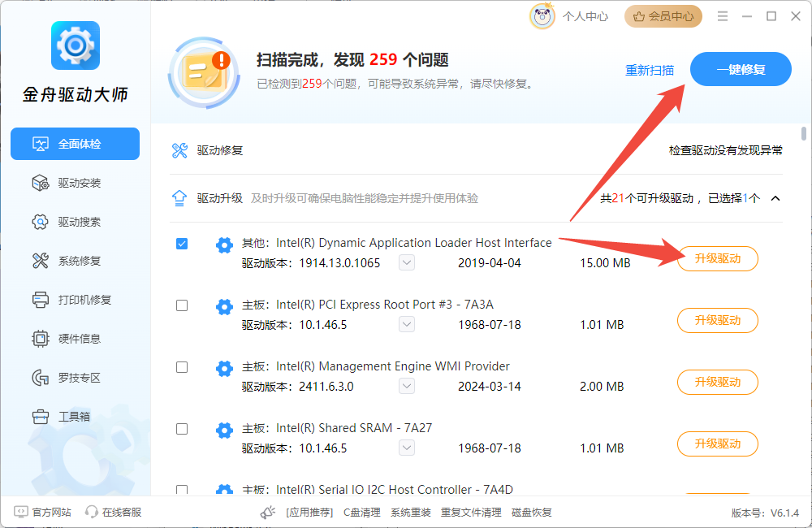Viewport: 812px width, 528px height.
Task: Click the [应用推荐] footer label
Action: point(309,513)
